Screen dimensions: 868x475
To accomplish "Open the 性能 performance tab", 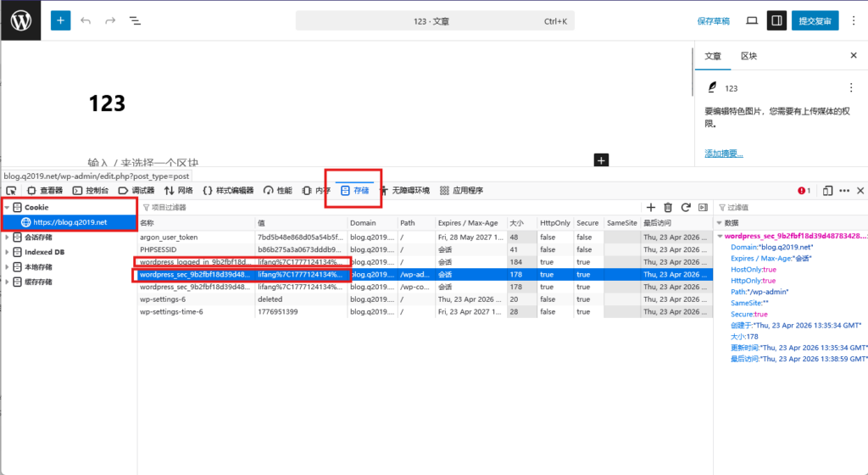I will 277,191.
